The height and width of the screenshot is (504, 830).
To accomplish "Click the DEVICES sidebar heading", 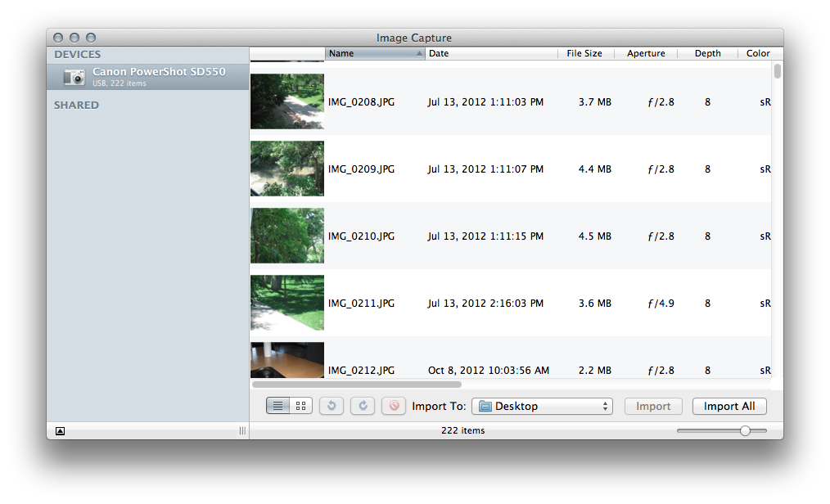I will coord(77,55).
